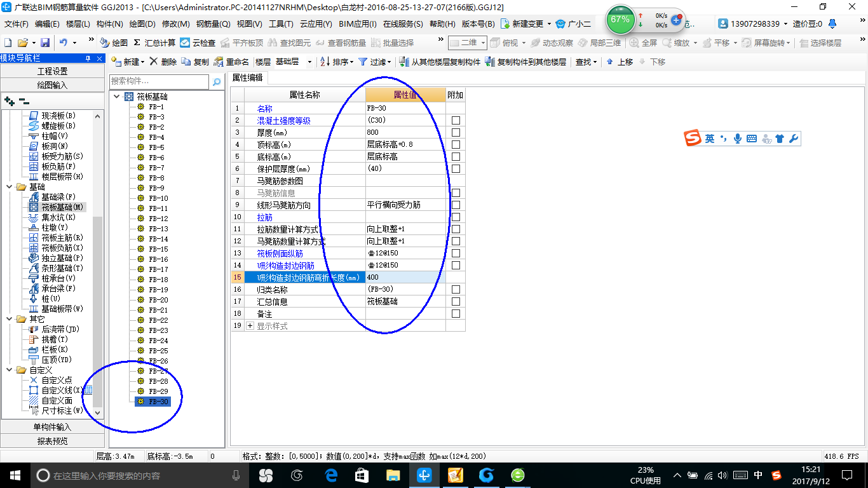Toggle 附加 checkbox for 保护层厚度

(456, 169)
